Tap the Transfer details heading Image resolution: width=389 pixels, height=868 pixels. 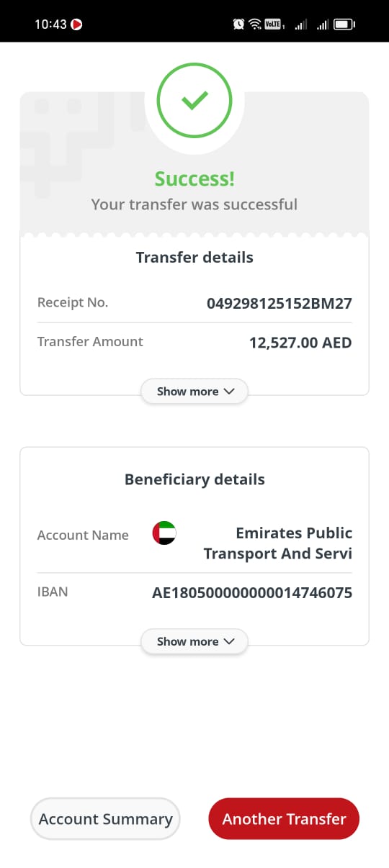[194, 257]
